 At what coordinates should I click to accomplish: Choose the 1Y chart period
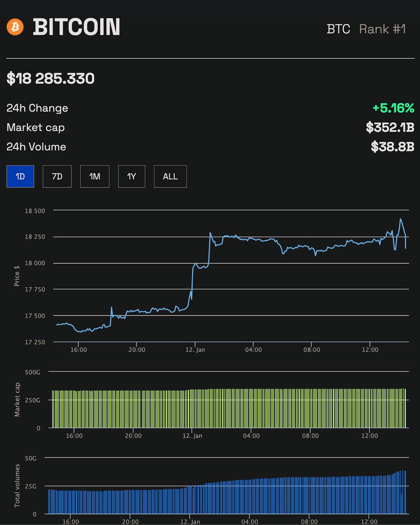pyautogui.click(x=132, y=177)
